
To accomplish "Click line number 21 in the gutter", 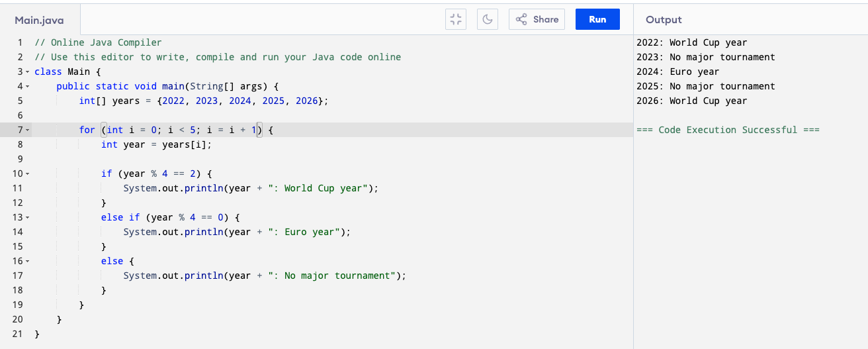I will [18, 334].
